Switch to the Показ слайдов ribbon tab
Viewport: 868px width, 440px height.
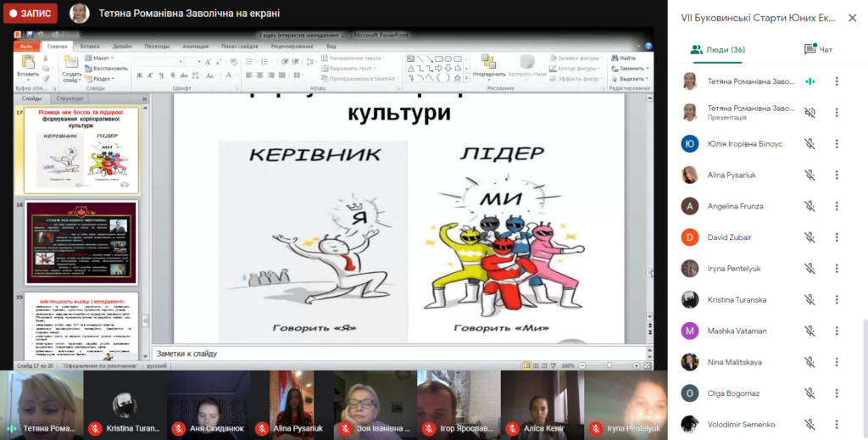[x=240, y=47]
